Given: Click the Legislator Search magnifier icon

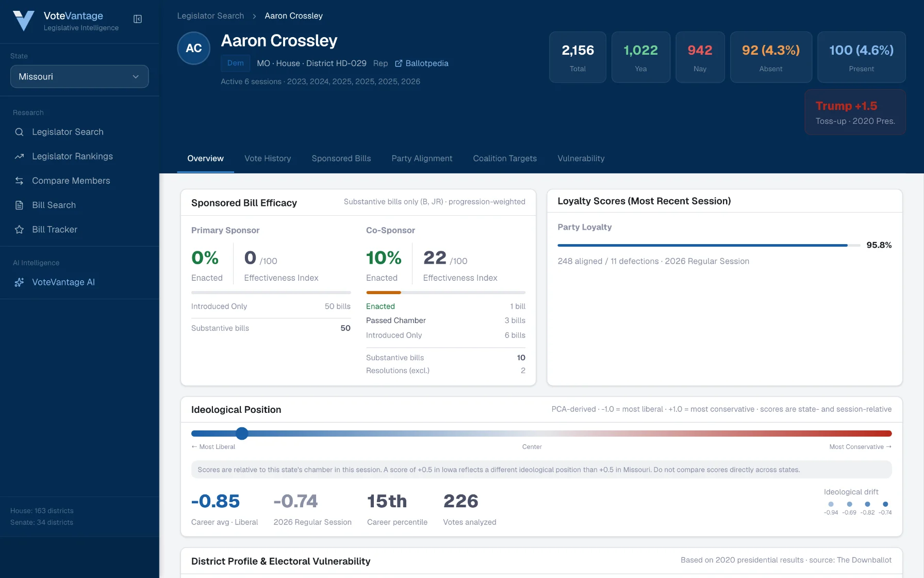Looking at the screenshot, I should tap(19, 132).
